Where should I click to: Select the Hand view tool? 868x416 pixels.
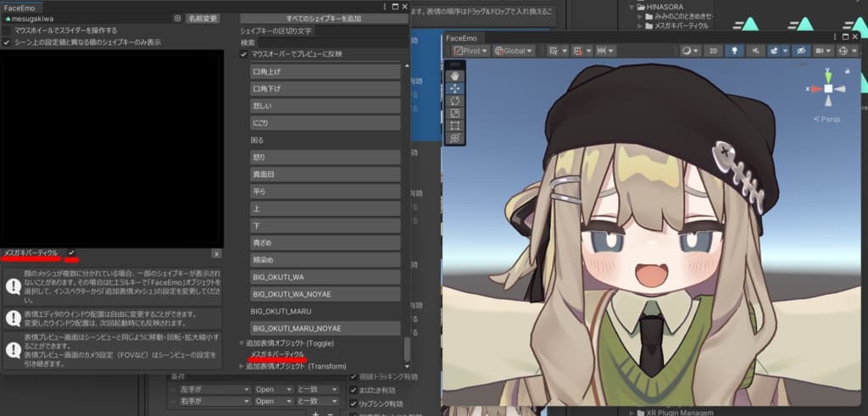coord(455,75)
